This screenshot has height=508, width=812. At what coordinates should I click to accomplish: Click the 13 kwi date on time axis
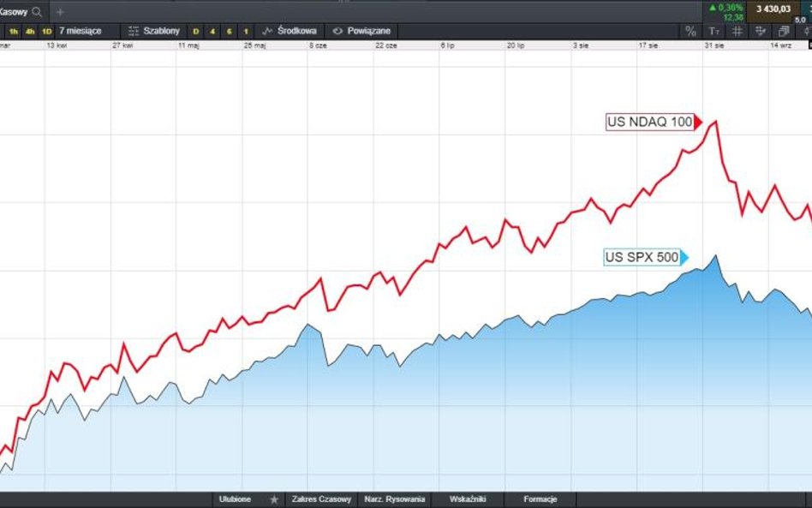tap(57, 45)
